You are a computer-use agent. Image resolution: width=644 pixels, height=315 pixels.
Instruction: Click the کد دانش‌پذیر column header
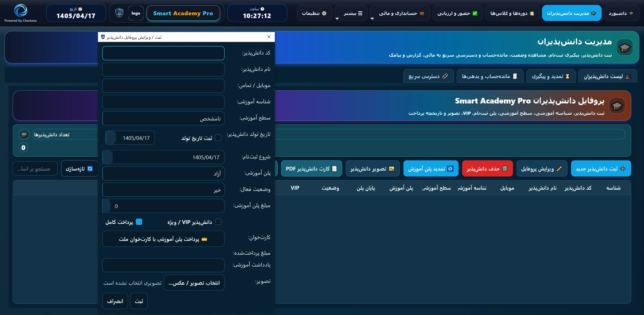(x=578, y=188)
